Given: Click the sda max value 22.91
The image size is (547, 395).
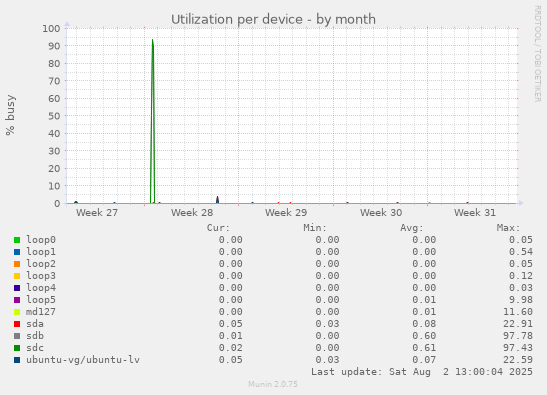Looking at the screenshot, I should point(518,324).
